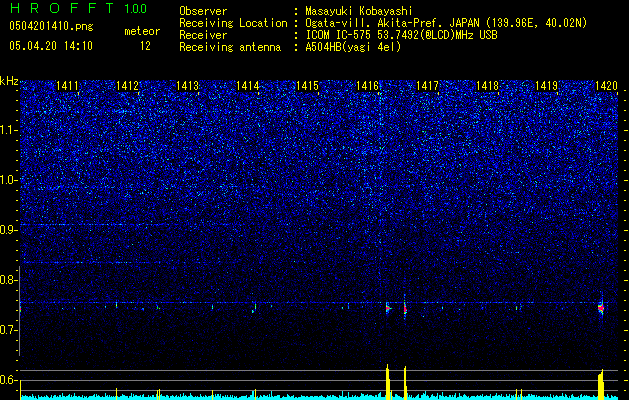
Task: Select the A504HB(yagi 4el) antenna text
Action: click(x=353, y=47)
